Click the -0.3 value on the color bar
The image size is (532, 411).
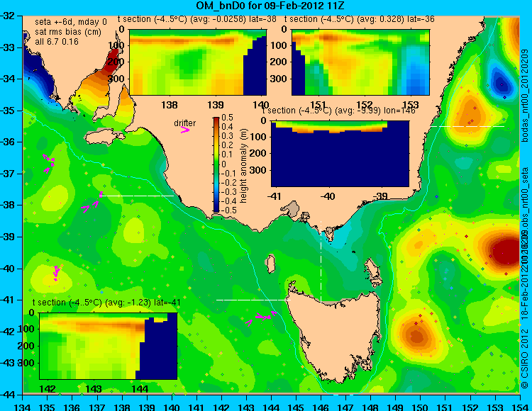click(x=228, y=192)
